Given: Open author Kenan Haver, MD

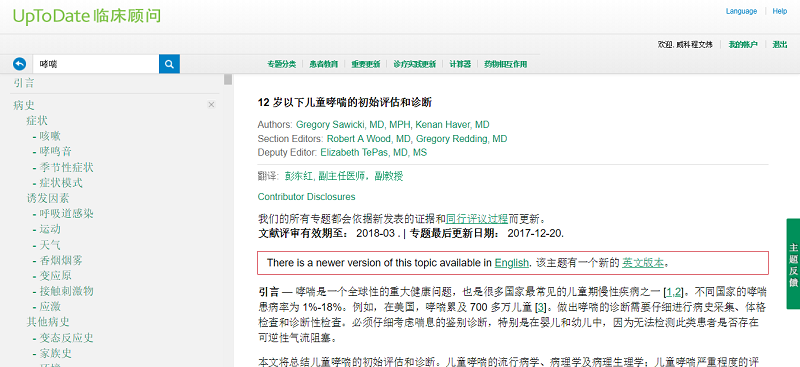Looking at the screenshot, I should (x=453, y=125).
